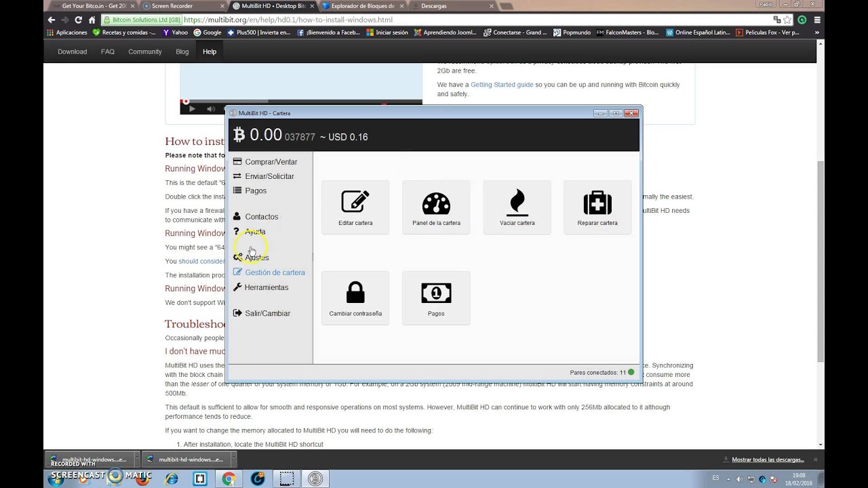This screenshot has height=488, width=868.
Task: Reload the Chrome page
Action: coord(79,20)
